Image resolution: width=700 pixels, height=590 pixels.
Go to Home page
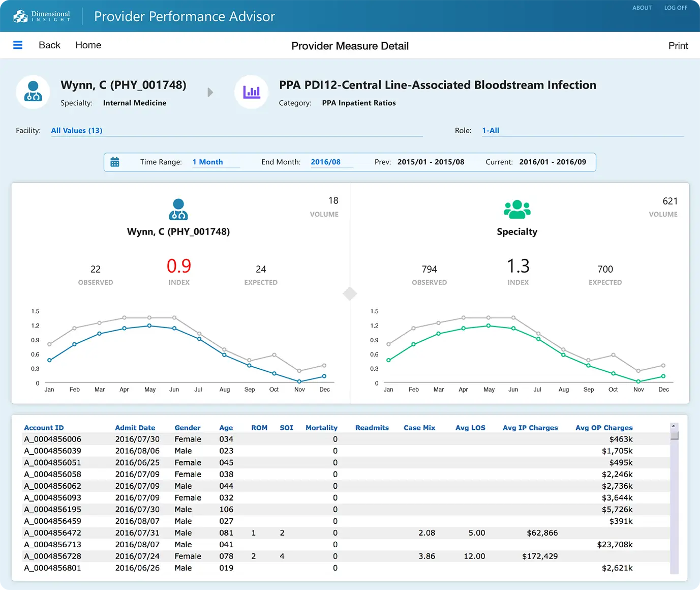(88, 45)
